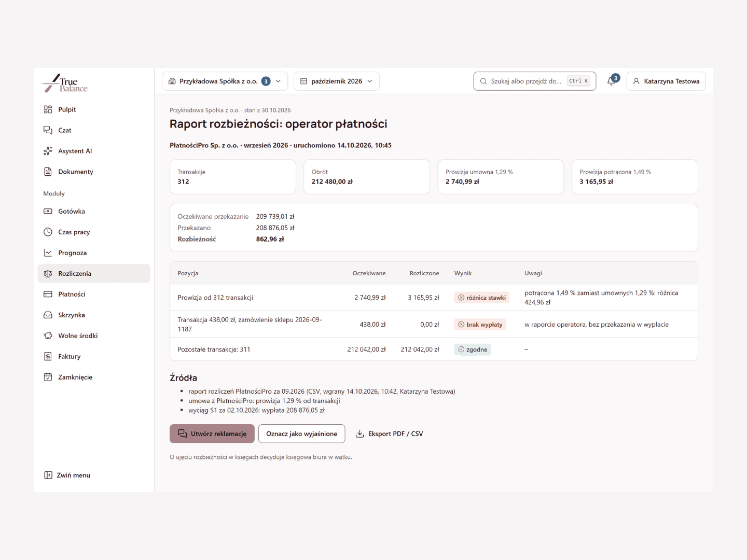Screen dimensions: 747x560
Task: Click the Rozbieżność value 862,96 zł
Action: pos(270,239)
